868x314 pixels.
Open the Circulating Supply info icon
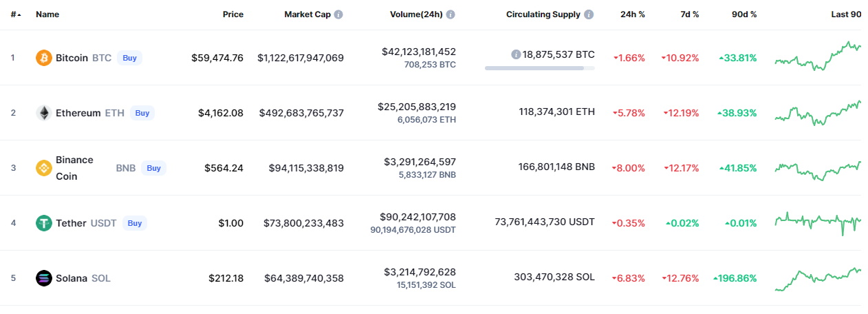589,14
